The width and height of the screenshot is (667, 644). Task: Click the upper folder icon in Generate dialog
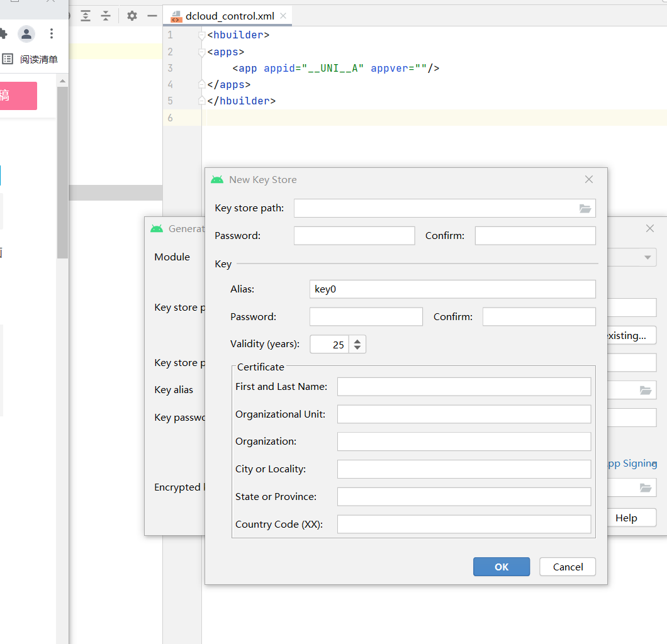tap(646, 390)
